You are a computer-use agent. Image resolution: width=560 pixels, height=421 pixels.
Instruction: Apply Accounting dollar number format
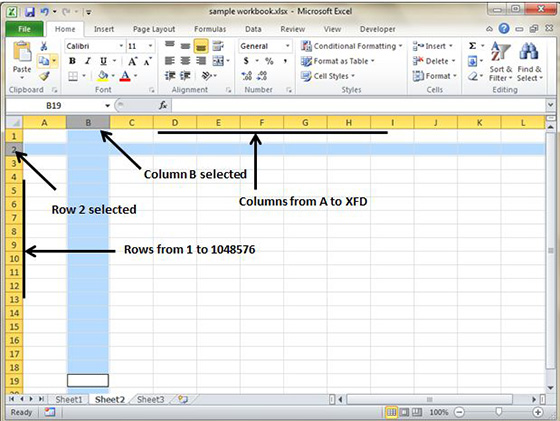click(246, 61)
